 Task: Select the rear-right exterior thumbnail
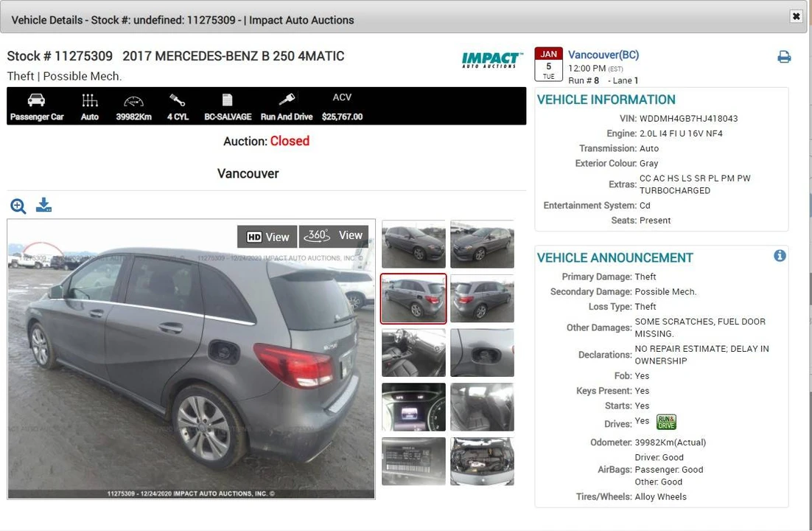point(482,299)
